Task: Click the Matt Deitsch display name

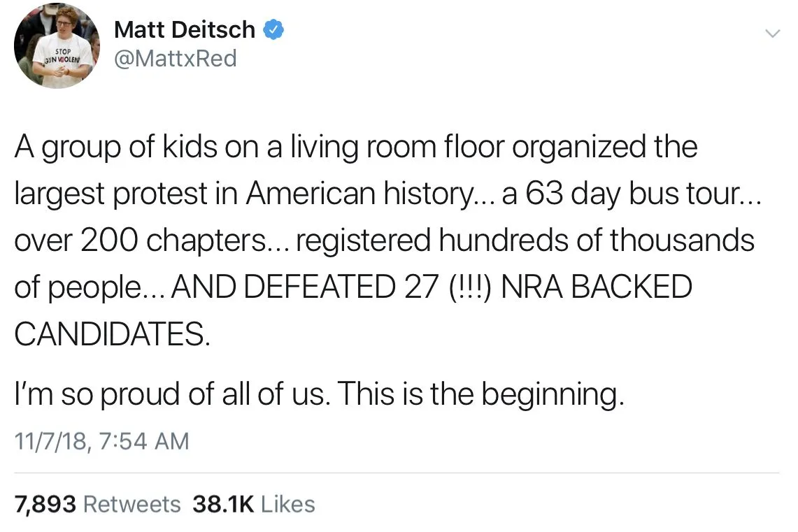Action: pos(184,30)
